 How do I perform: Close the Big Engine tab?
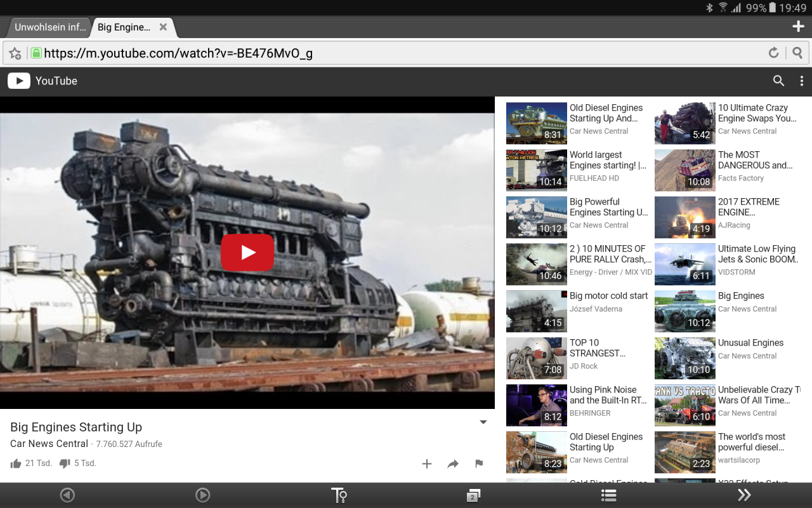point(163,27)
